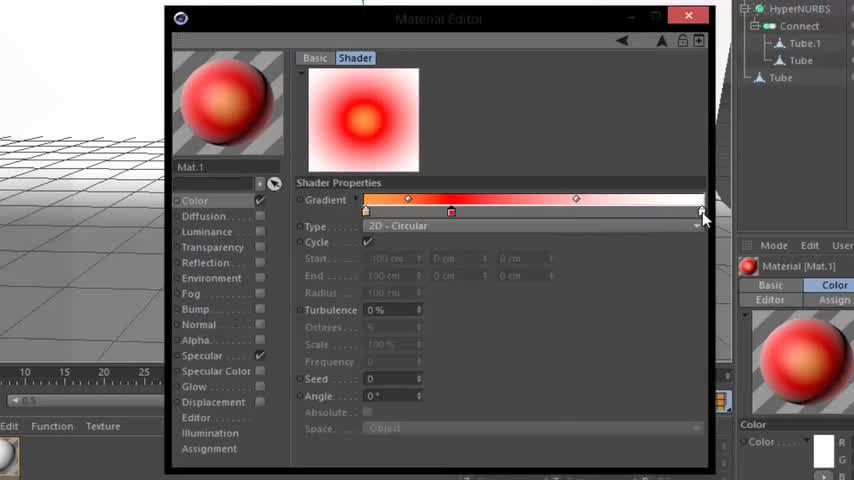Click the material picker arrow icon

coord(274,184)
